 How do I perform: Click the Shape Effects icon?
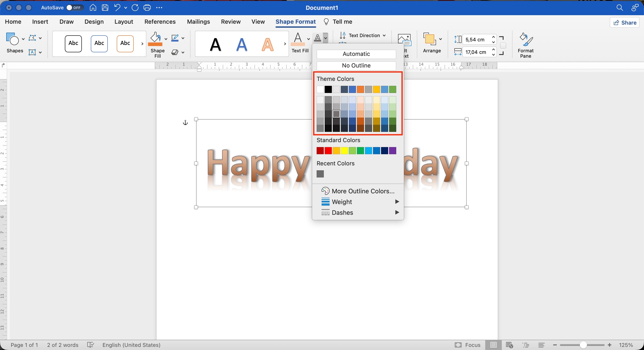pyautogui.click(x=175, y=52)
